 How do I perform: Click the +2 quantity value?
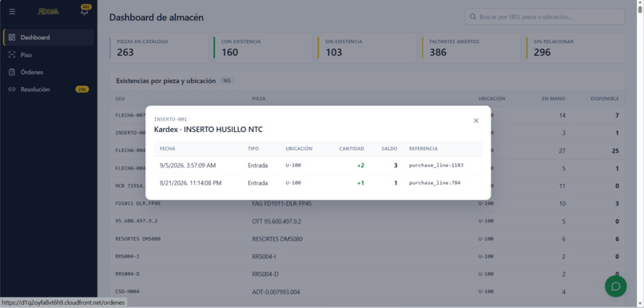click(x=360, y=166)
